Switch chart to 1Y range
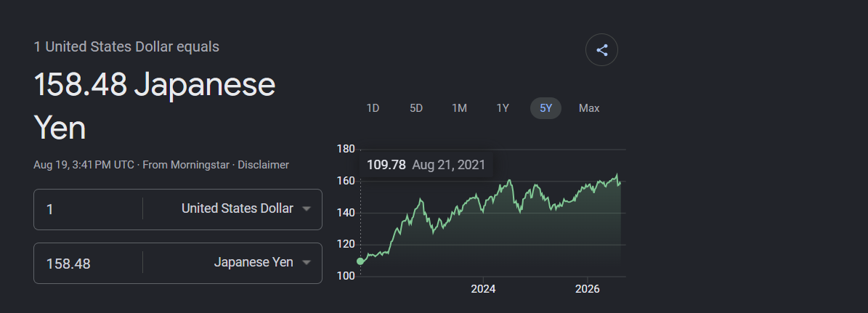Image resolution: width=868 pixels, height=313 pixels. (502, 108)
